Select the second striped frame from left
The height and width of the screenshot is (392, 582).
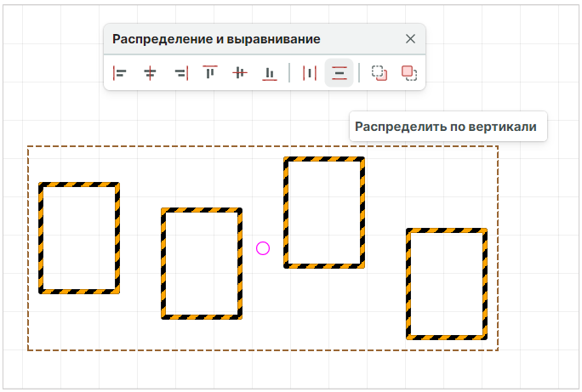tap(202, 264)
